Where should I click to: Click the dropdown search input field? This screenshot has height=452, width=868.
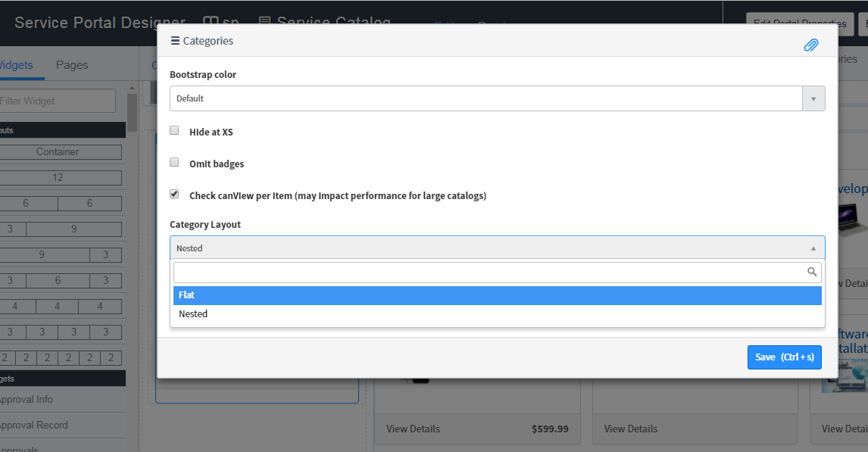click(x=490, y=273)
